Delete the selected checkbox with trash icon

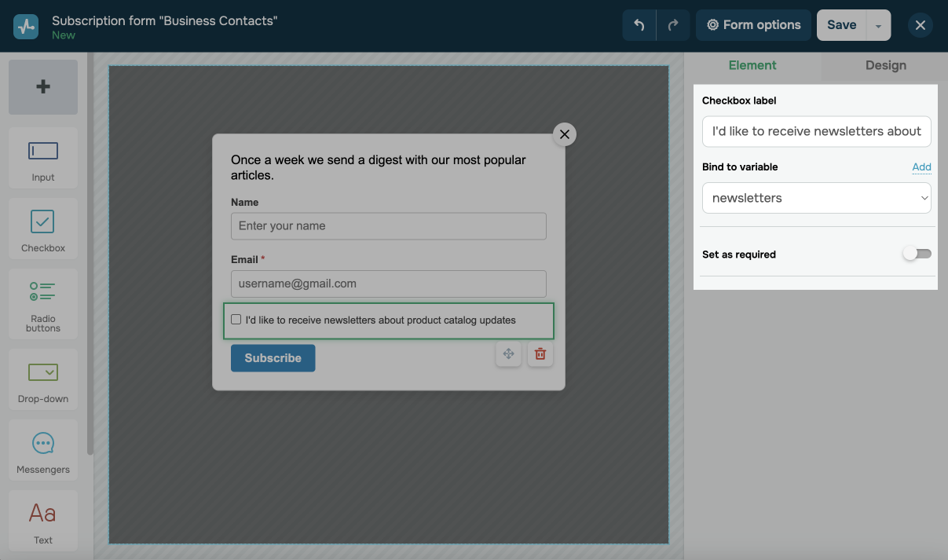coord(540,354)
